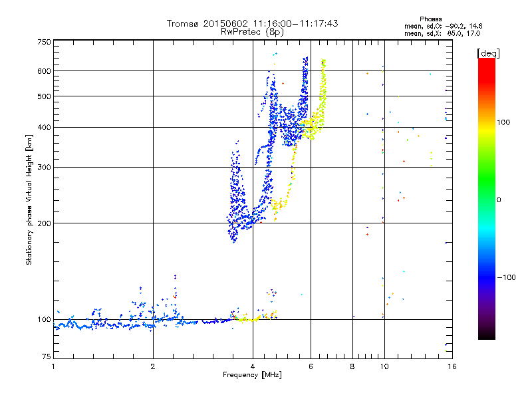Click the y-axis '300' tick label
The height and width of the screenshot is (399, 532).
click(45, 168)
